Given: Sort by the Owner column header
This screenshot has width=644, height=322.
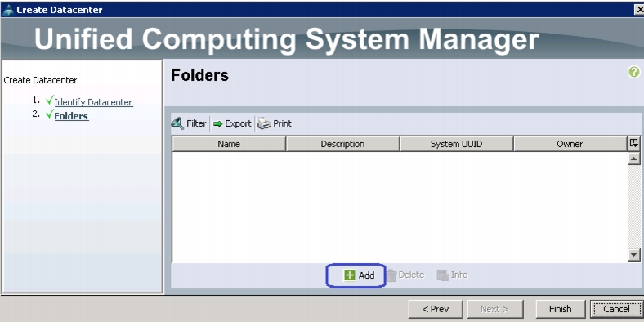Looking at the screenshot, I should [x=570, y=144].
